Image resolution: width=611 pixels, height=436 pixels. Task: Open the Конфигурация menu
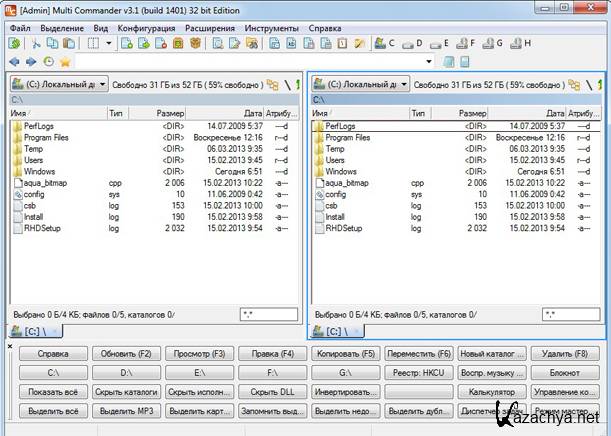pyautogui.click(x=146, y=28)
